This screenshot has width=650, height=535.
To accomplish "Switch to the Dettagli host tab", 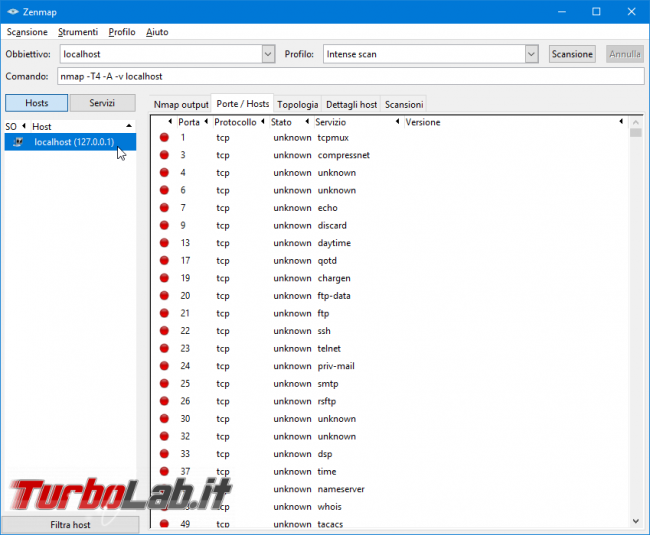I will [x=352, y=104].
